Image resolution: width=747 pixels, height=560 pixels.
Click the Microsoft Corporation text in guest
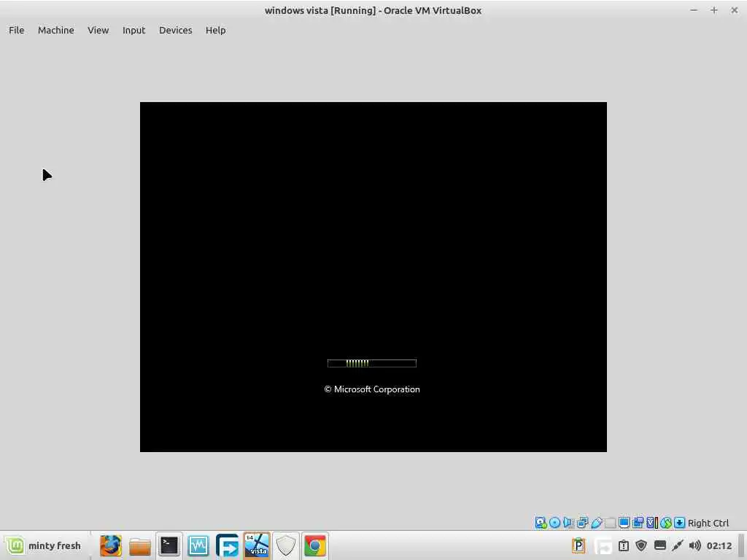pos(372,389)
